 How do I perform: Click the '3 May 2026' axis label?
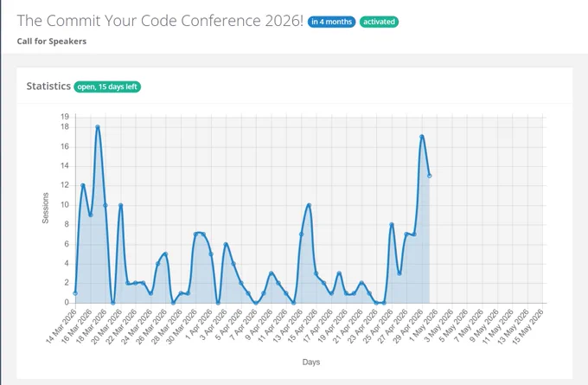[x=438, y=324]
